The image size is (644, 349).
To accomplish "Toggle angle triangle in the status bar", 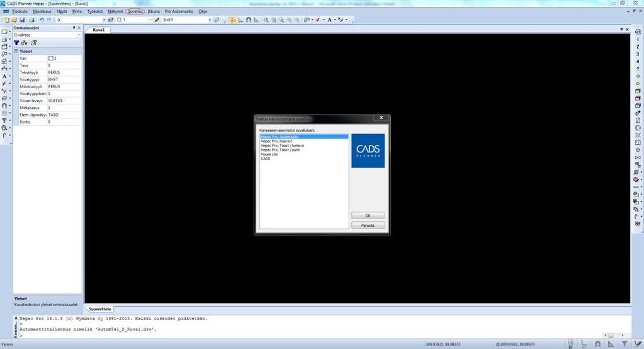I will pos(611,344).
